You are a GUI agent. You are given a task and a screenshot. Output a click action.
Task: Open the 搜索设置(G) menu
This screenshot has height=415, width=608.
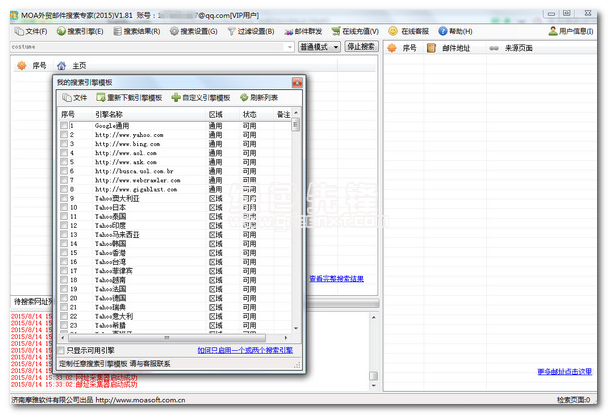194,31
